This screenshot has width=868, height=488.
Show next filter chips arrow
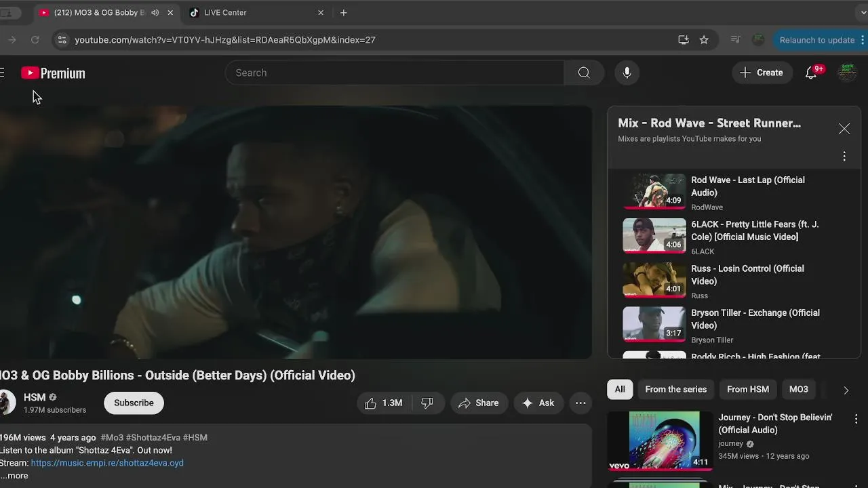pos(846,390)
